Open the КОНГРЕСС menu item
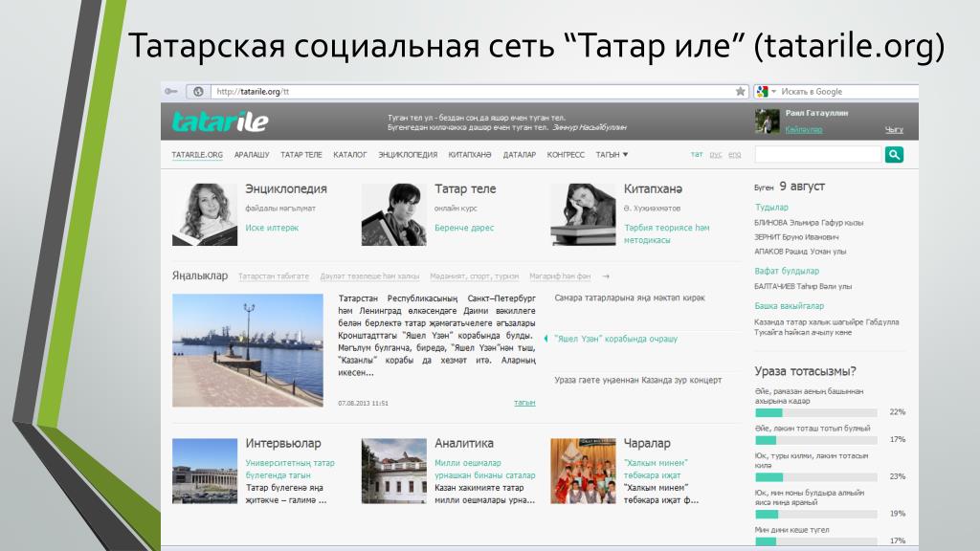 click(566, 154)
